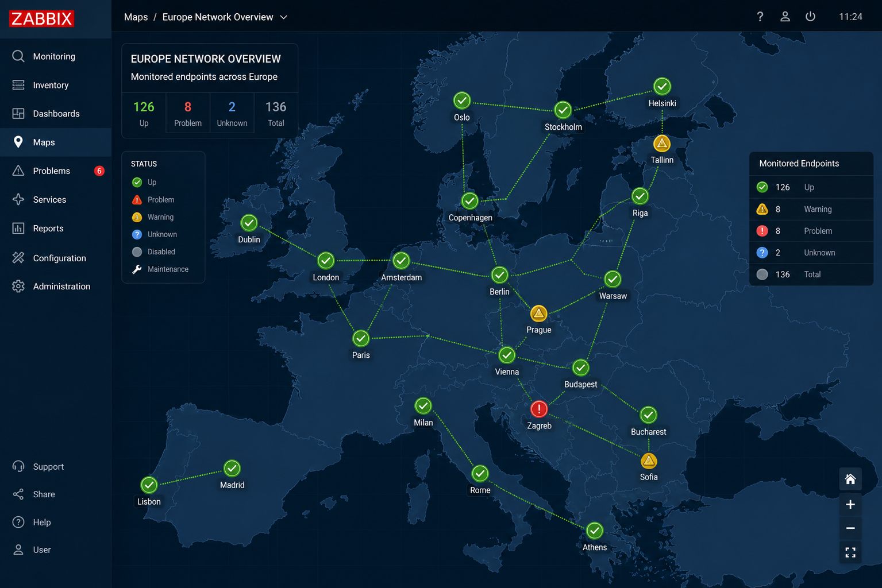Select the Oslo node icon
Viewport: 882px width, 588px height.
point(462,100)
